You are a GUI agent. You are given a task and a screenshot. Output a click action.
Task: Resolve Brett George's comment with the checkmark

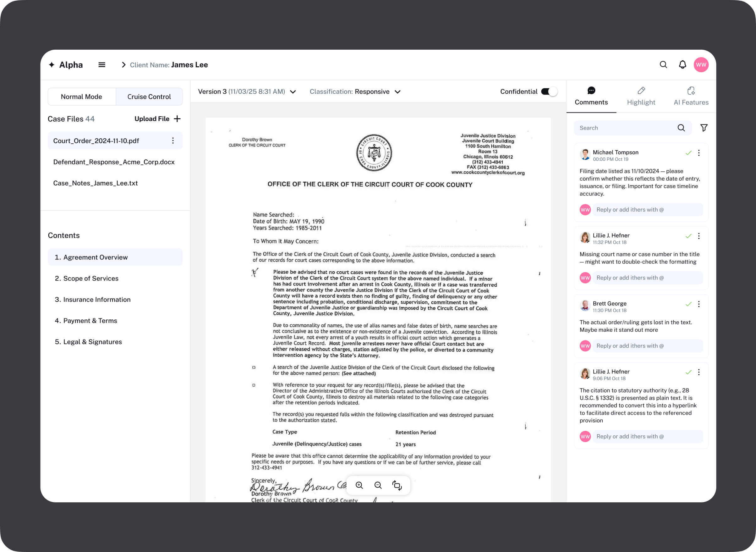coord(688,304)
